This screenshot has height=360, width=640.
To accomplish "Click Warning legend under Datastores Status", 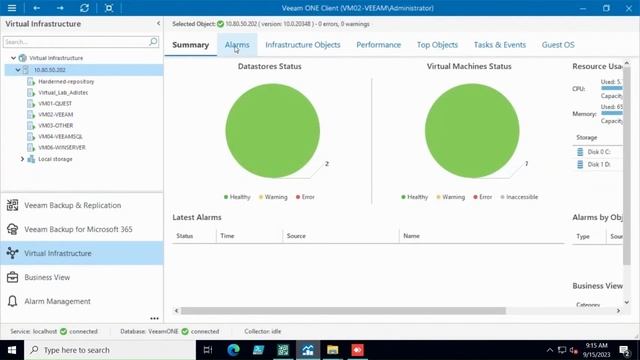I will pyautogui.click(x=273, y=197).
